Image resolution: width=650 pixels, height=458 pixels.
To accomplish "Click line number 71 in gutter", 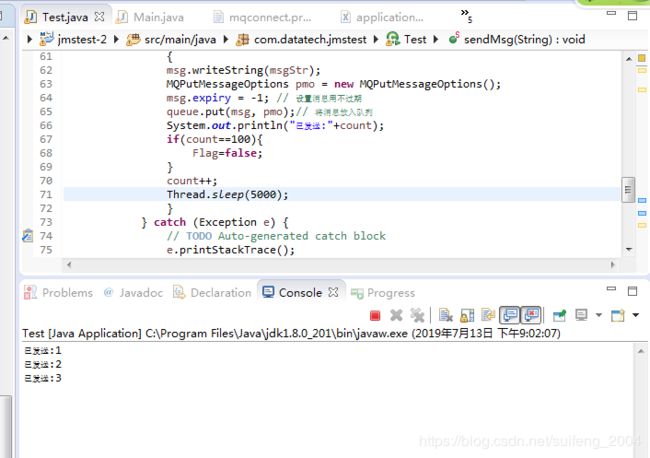I will pos(46,194).
